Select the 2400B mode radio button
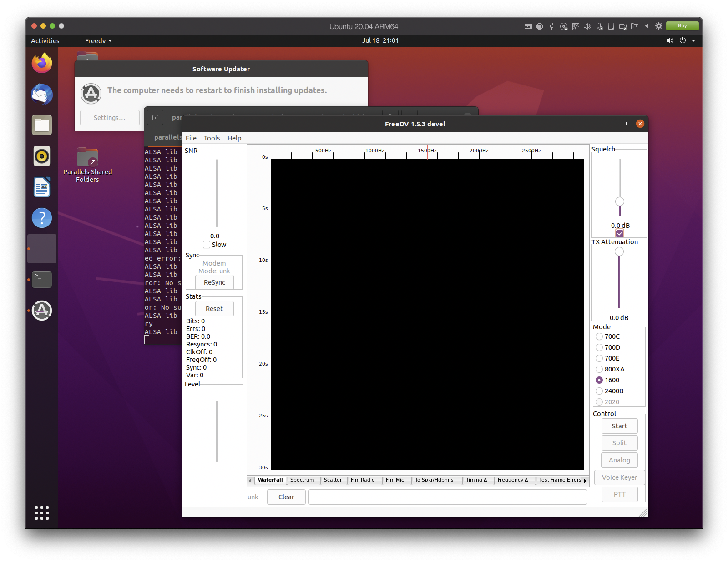Viewport: 728px width, 562px height. [600, 391]
